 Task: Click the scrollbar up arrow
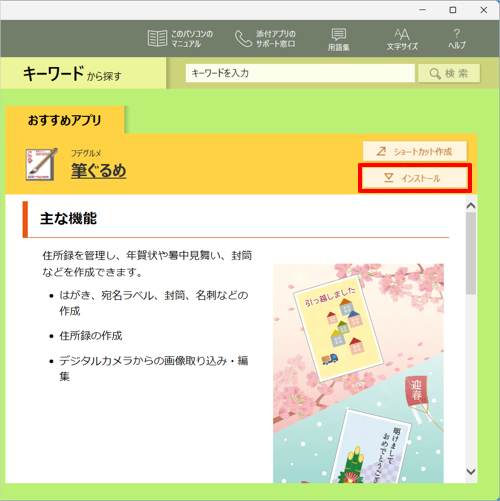(x=471, y=206)
